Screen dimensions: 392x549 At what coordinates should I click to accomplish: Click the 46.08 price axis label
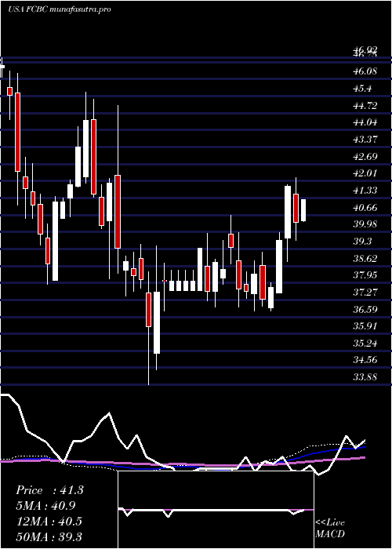coord(365,71)
